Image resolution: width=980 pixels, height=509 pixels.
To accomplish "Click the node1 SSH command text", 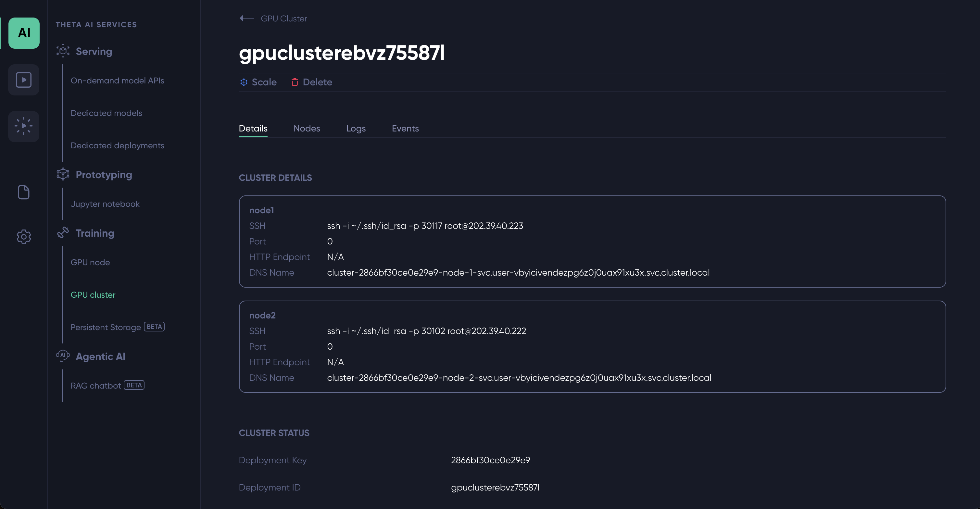I will coord(425,226).
